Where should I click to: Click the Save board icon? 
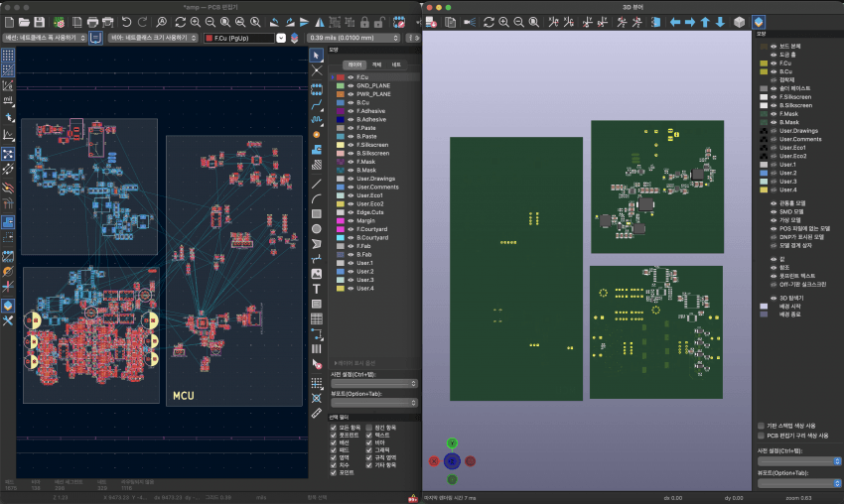click(x=40, y=22)
